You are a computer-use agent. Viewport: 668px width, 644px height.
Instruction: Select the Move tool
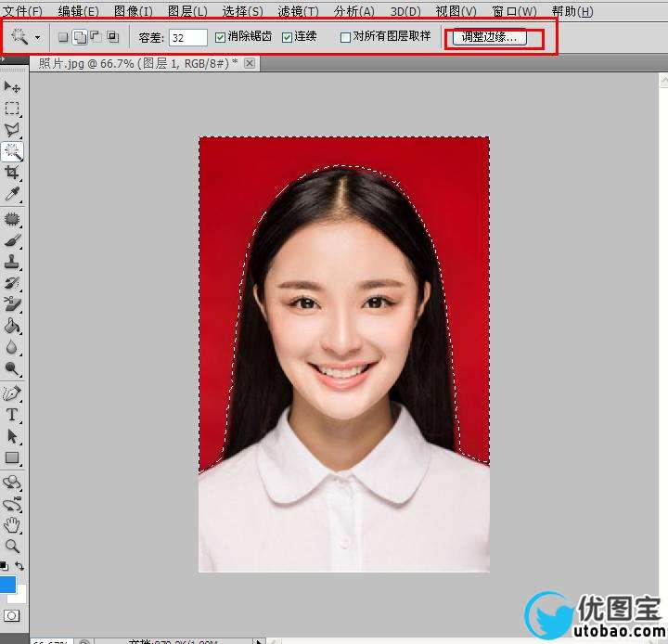point(13,86)
